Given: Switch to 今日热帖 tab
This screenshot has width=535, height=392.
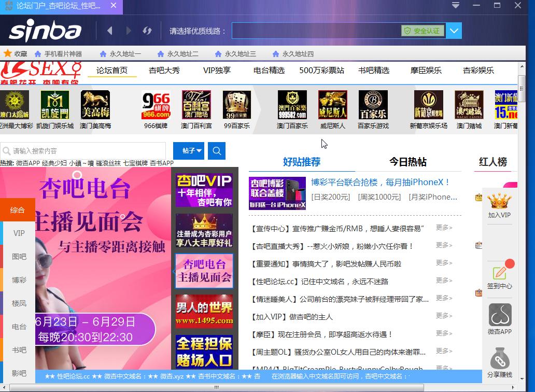Looking at the screenshot, I should click(x=408, y=162).
